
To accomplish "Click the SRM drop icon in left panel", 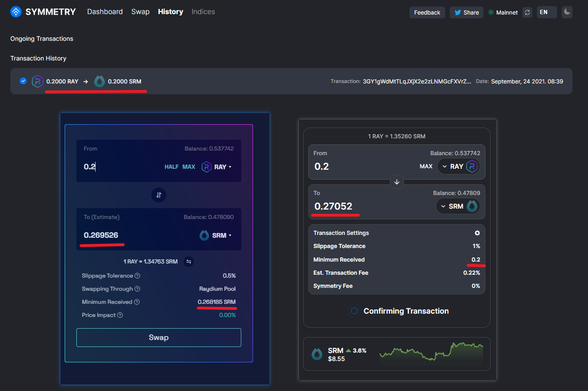I will 204,235.
